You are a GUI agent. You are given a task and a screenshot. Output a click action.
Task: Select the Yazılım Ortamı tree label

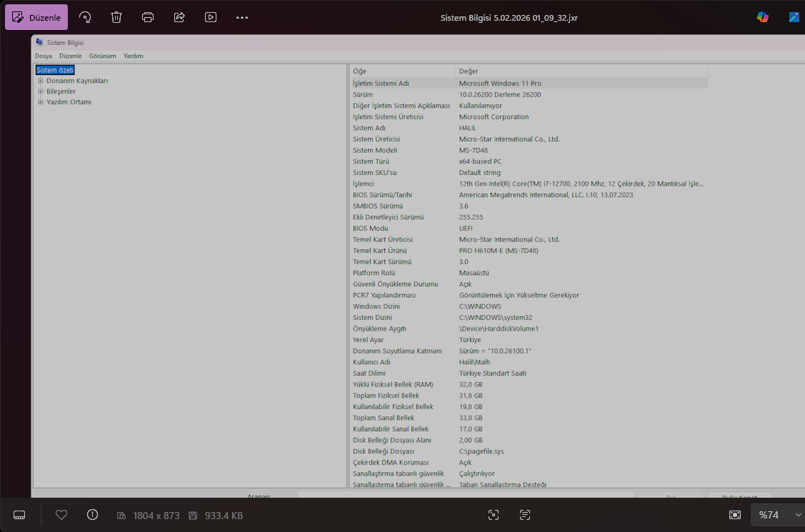point(69,101)
